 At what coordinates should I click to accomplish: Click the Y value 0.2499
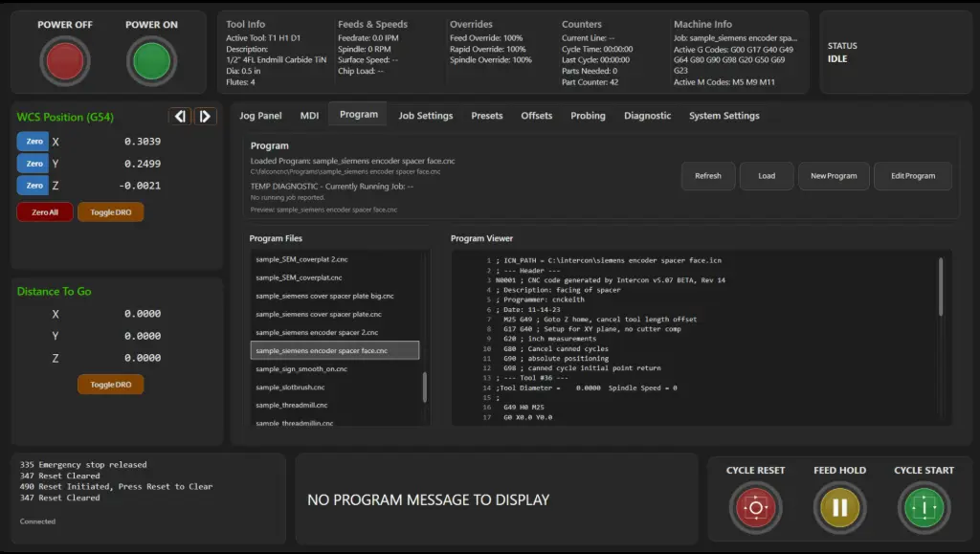[143, 164]
